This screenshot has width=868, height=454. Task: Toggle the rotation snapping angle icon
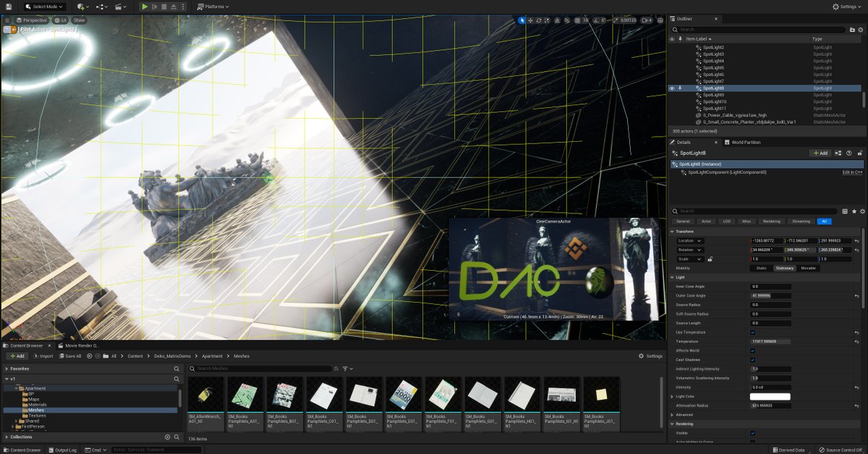pos(595,20)
